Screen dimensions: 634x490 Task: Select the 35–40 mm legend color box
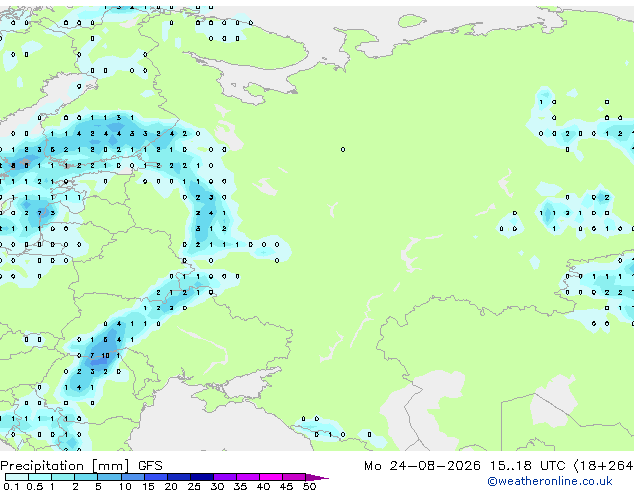coord(247,477)
